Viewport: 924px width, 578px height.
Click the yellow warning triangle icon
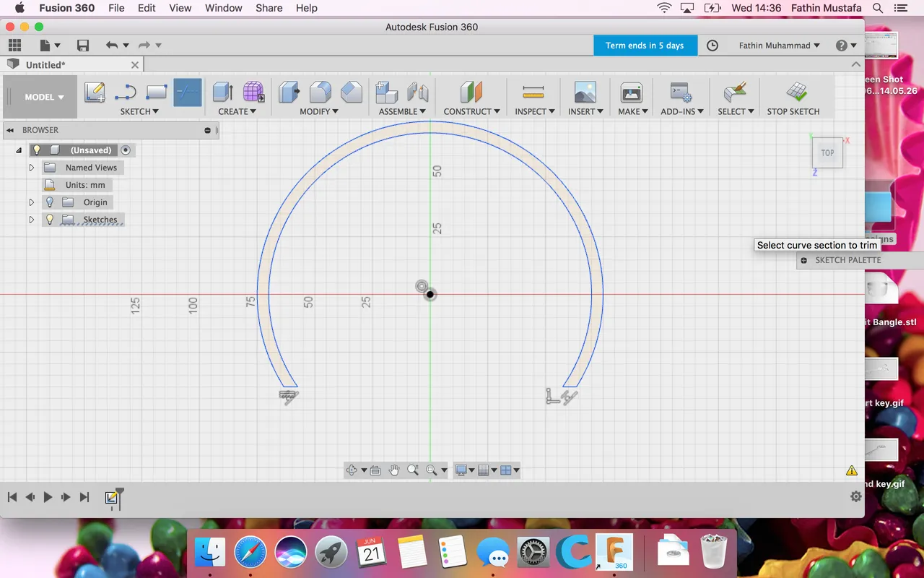(x=852, y=470)
